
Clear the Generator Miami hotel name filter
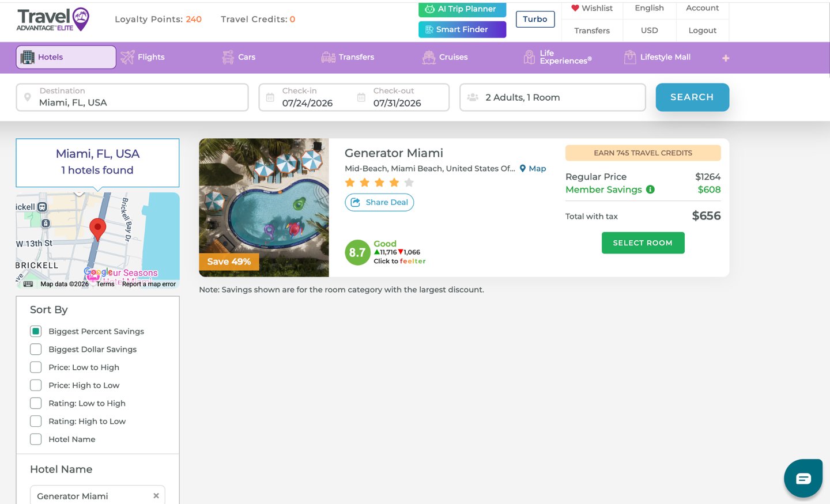[x=156, y=496]
